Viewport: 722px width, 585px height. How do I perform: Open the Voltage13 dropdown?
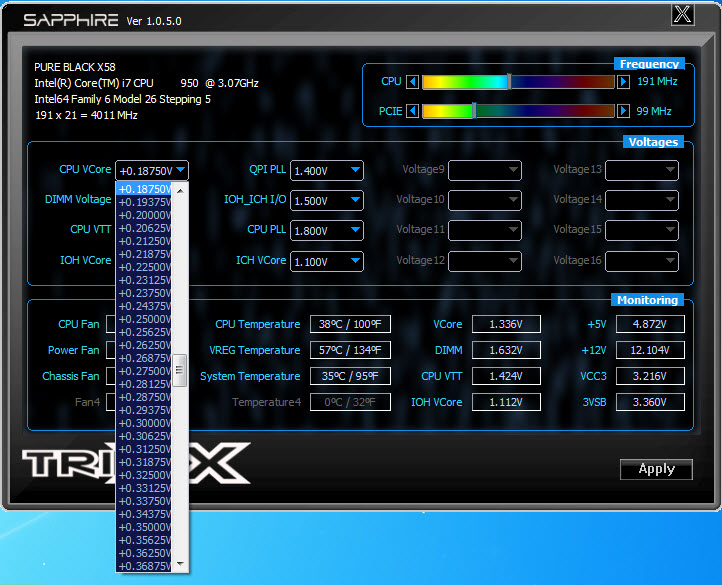click(641, 170)
